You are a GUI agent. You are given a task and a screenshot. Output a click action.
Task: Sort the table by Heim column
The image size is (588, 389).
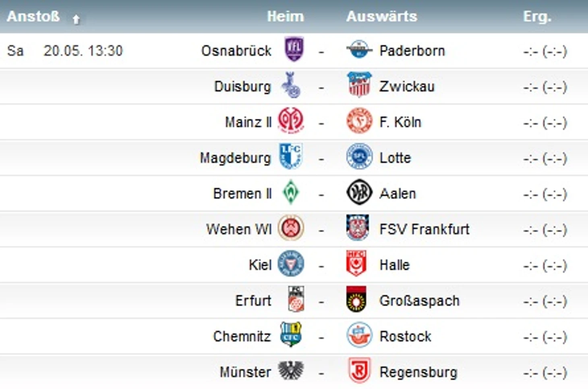(285, 17)
